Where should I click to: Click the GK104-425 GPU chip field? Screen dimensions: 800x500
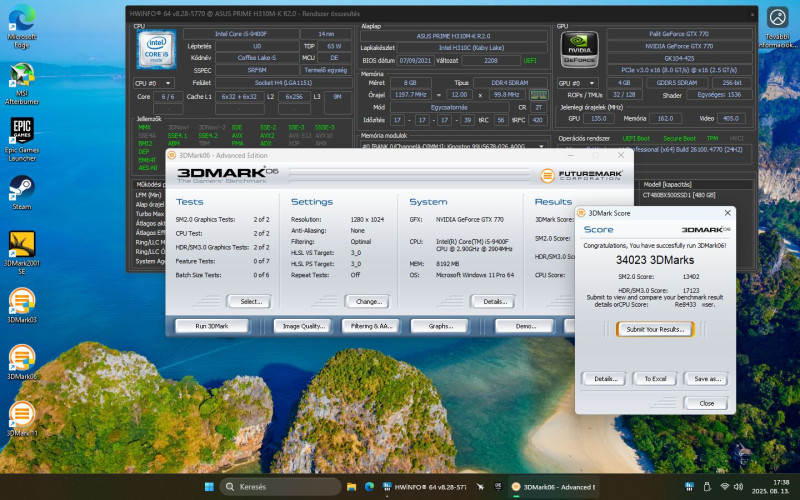point(679,58)
